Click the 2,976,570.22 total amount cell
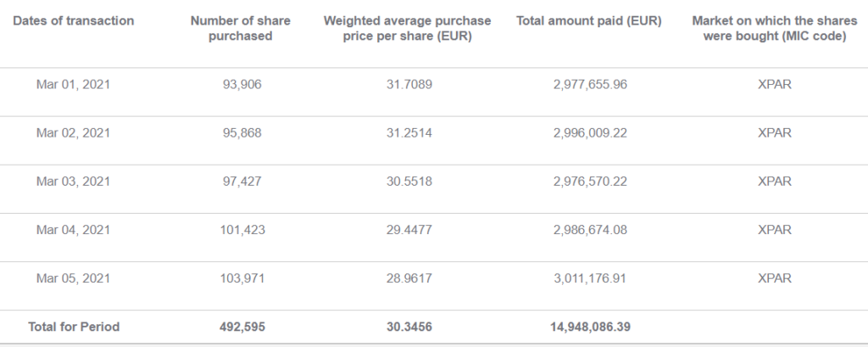 pos(590,182)
